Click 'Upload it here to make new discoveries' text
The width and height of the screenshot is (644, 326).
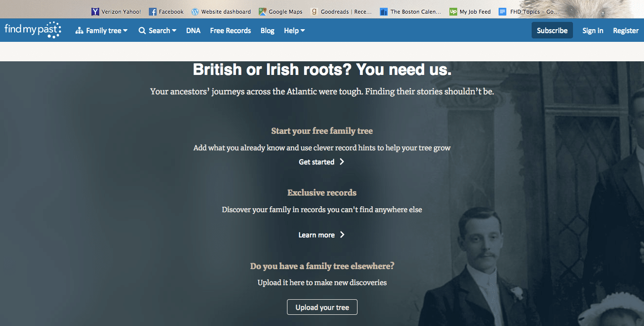322,282
